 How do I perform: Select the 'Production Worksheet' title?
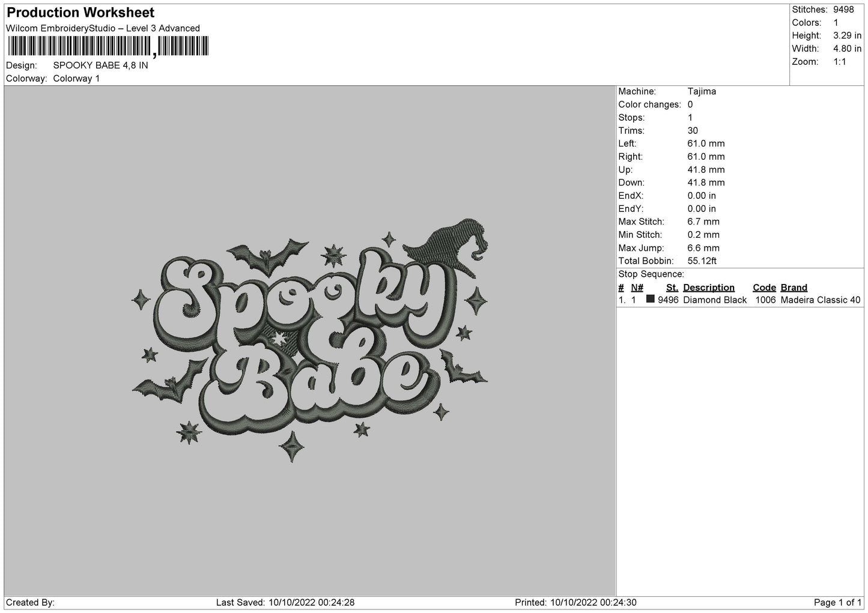(80, 13)
